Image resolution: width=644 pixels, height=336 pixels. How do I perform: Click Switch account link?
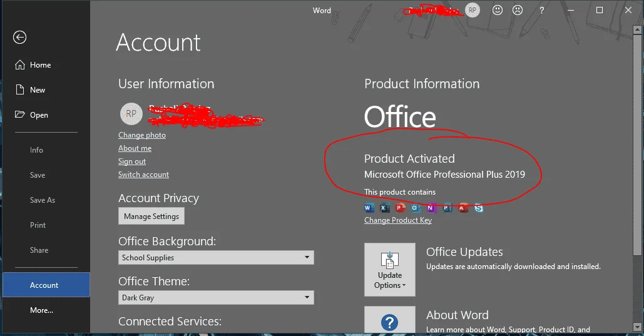143,175
